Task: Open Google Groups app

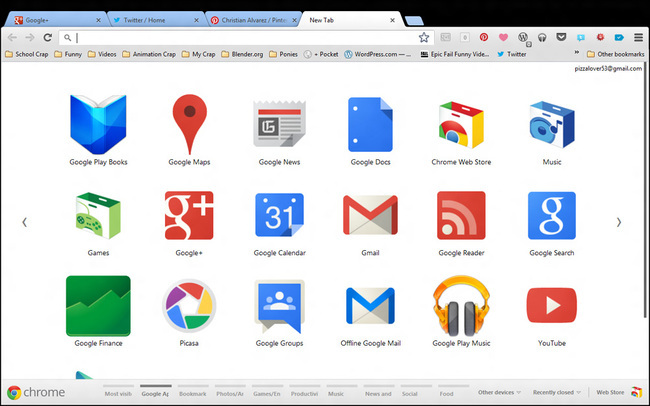Action: click(279, 306)
